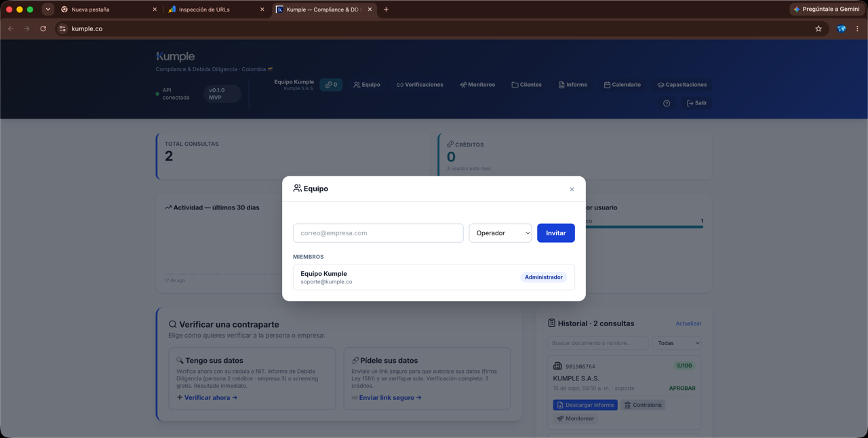Image resolution: width=868 pixels, height=438 pixels.
Task: Click Pregúntale a Gemini button
Action: tap(827, 9)
